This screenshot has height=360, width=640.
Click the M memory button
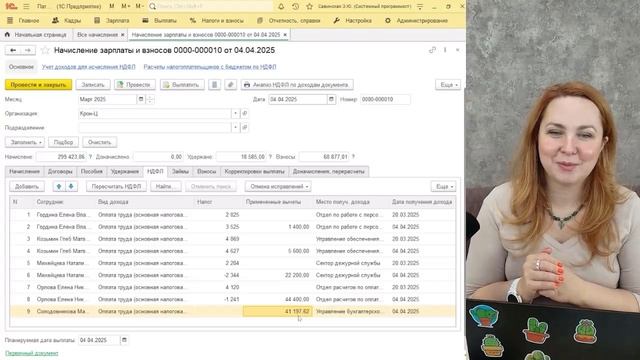112,7
